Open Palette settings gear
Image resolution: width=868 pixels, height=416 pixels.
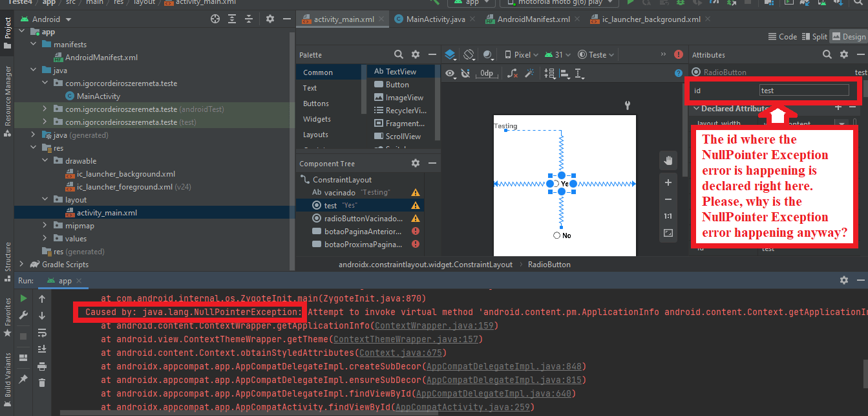coord(416,55)
